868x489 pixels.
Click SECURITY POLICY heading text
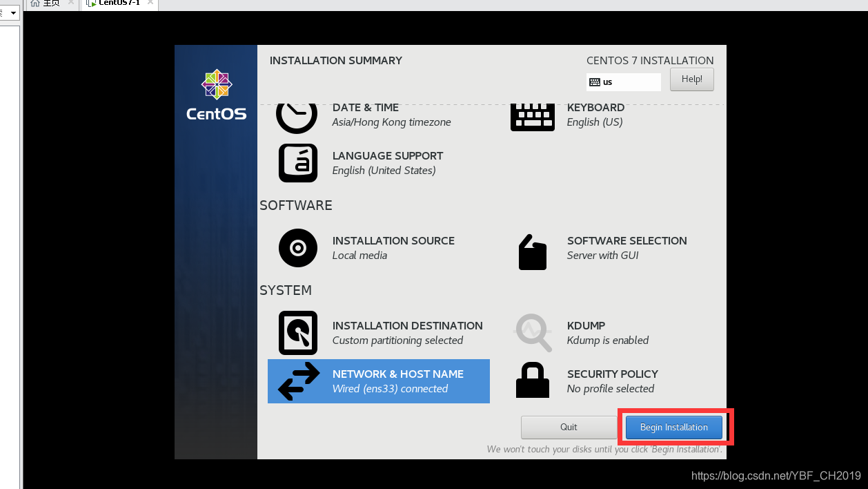[613, 374]
